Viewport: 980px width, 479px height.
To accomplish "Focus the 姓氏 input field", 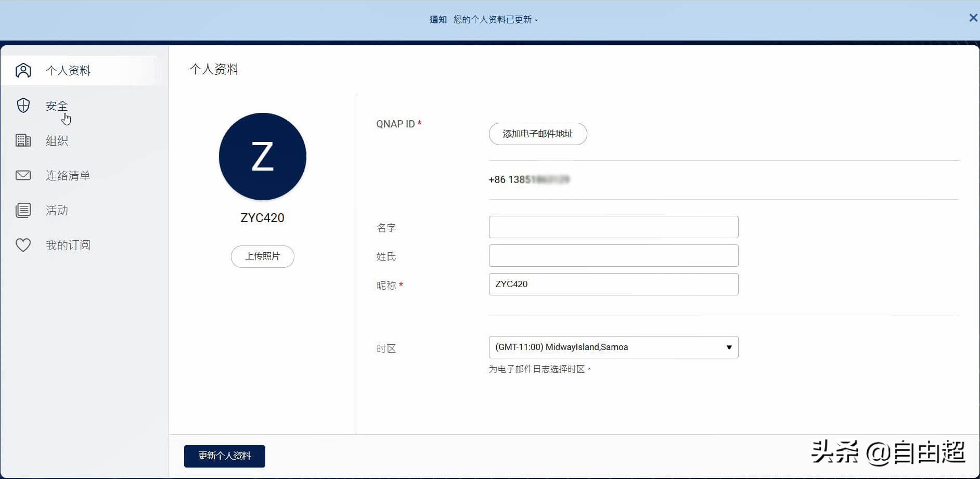I will point(613,255).
